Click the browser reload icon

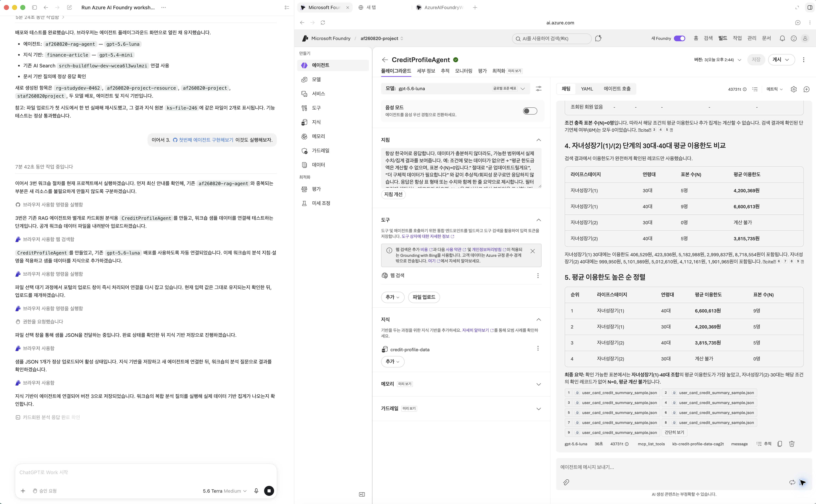pyautogui.click(x=323, y=23)
